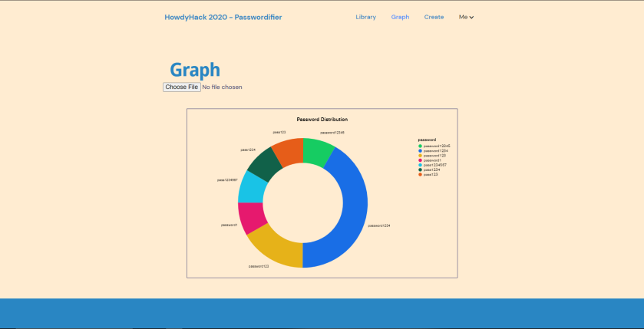Click legend text 'pass123'
The width and height of the screenshot is (644, 329).
pos(431,174)
